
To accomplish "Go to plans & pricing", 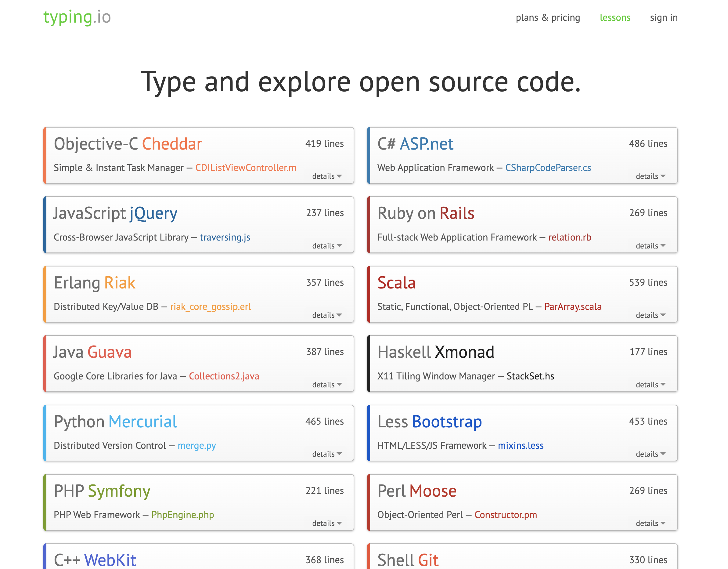I will coord(548,17).
